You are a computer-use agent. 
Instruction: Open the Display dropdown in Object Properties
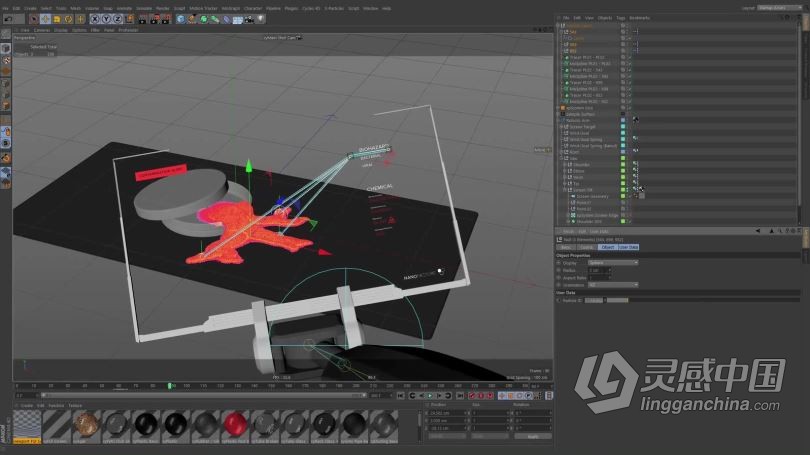(x=613, y=263)
